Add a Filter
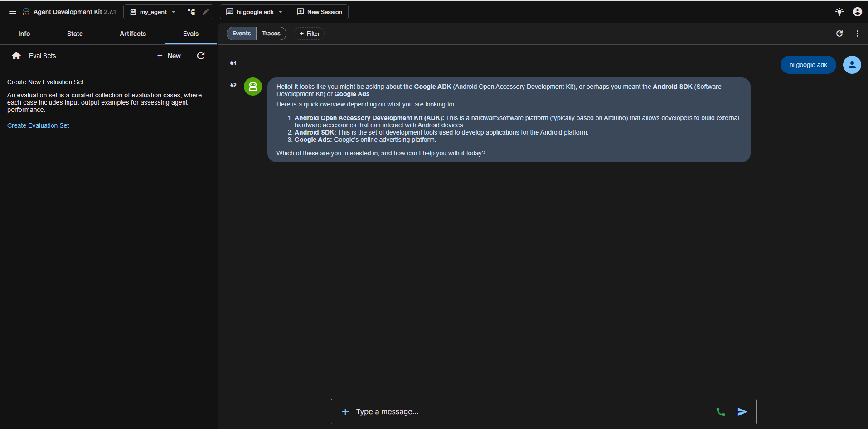The image size is (868, 429). pyautogui.click(x=309, y=34)
